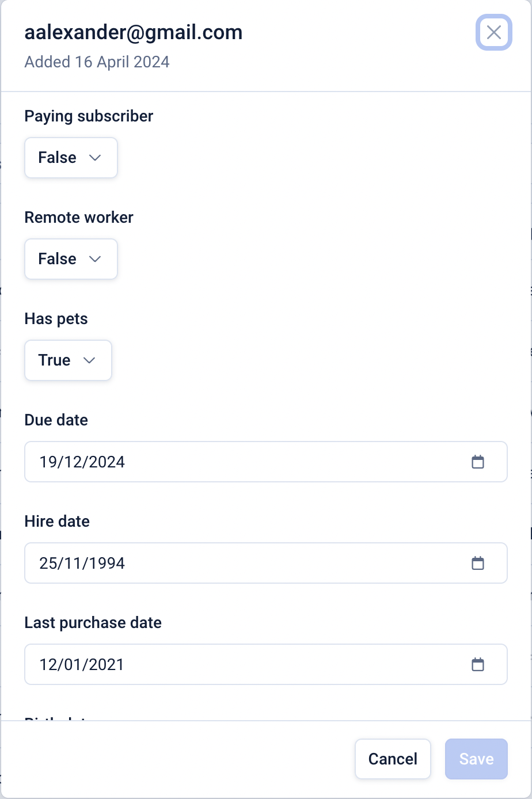The height and width of the screenshot is (799, 532).
Task: Click the Save button
Action: pos(476,759)
